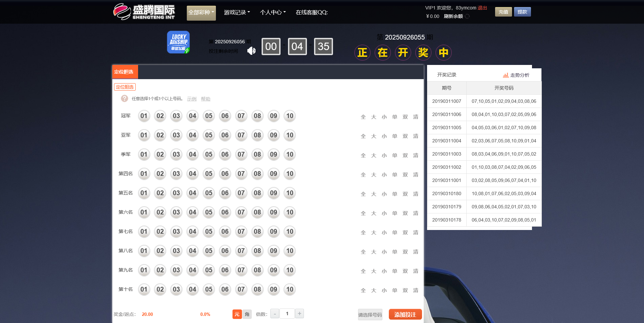The height and width of the screenshot is (323, 644).
Task: Select the 角 unit toggle
Action: 247,314
